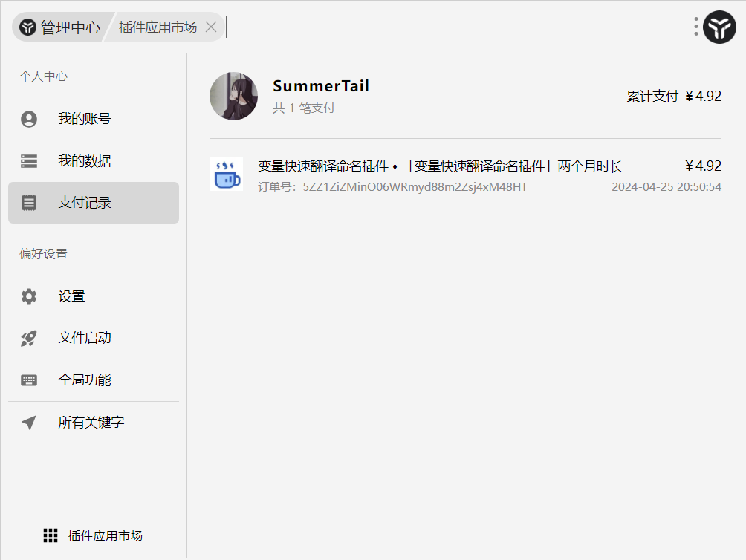
Task: Click the order number text 5ZZ1ZiZMin…
Action: click(415, 187)
